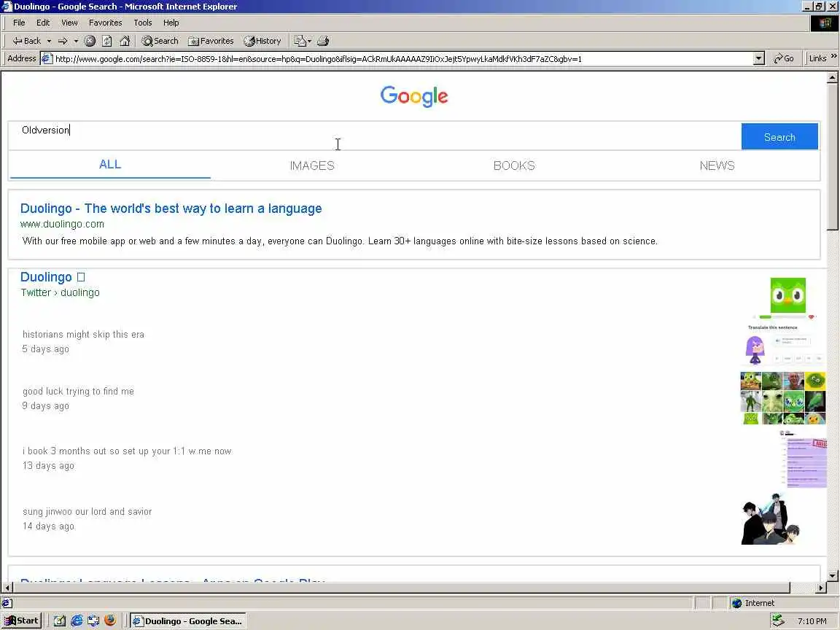
Task: Open the Favorites toolbar pane
Action: click(x=211, y=41)
